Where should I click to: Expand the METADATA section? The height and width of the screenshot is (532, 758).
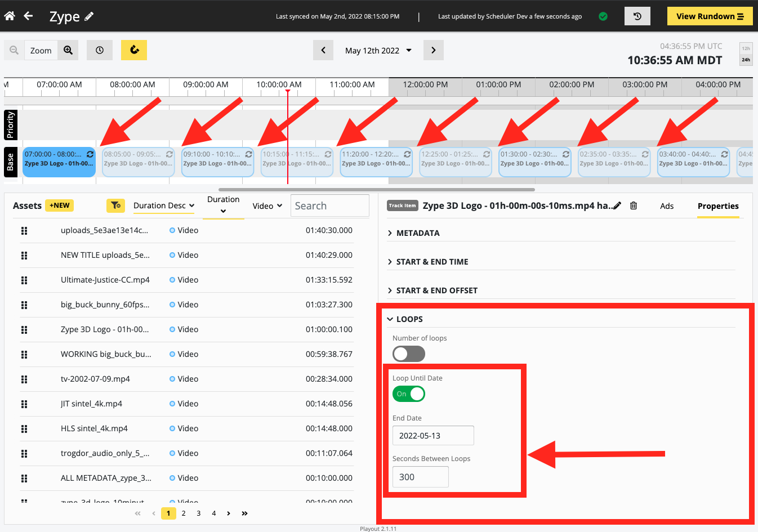click(x=418, y=233)
